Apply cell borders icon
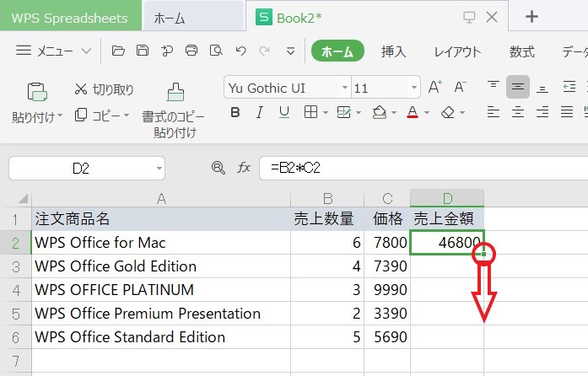588x376 pixels. tap(311, 112)
